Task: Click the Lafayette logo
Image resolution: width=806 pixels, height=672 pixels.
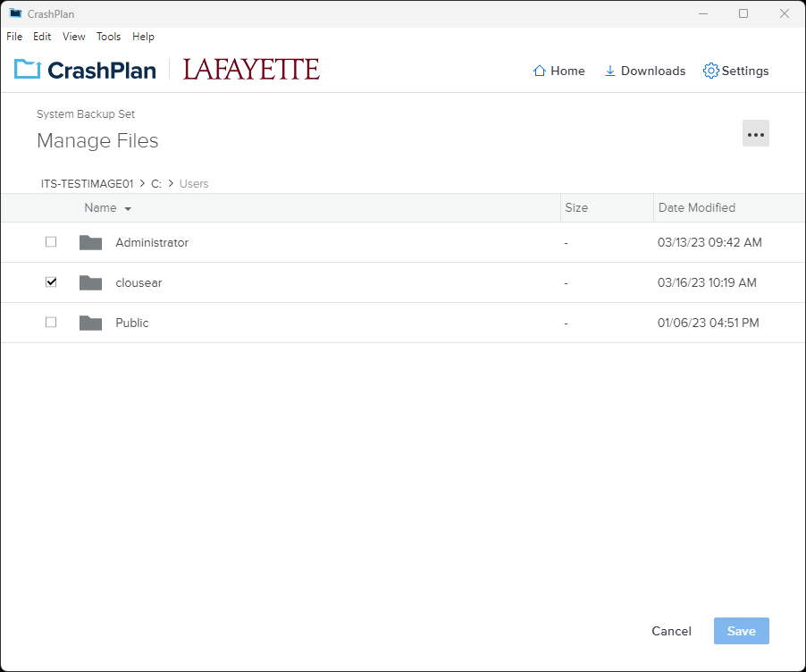Action: (251, 69)
